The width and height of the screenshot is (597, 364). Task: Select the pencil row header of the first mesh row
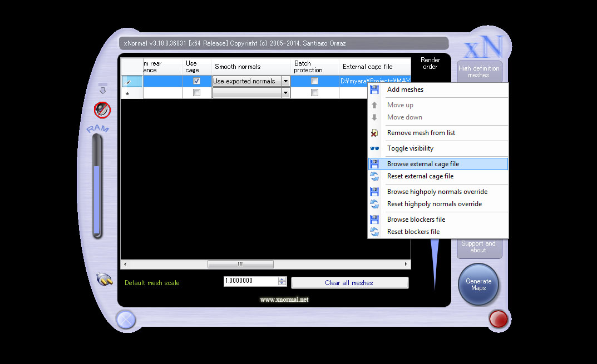(x=132, y=81)
